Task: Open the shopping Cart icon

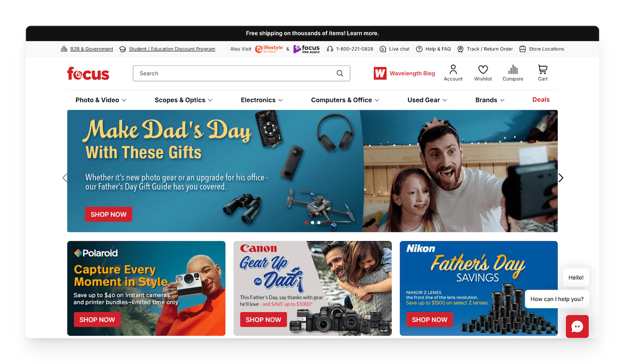Action: coord(543,69)
